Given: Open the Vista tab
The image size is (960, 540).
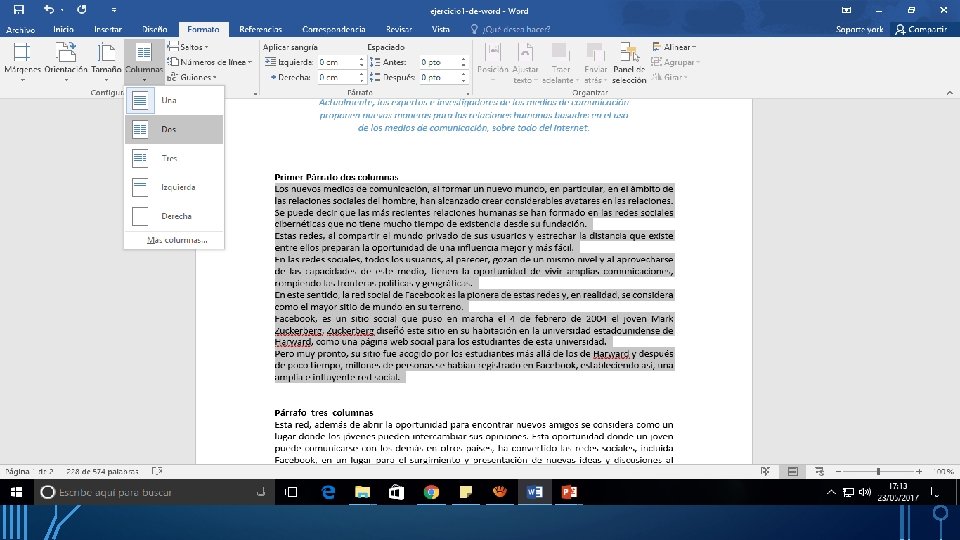Looking at the screenshot, I should click(x=441, y=29).
